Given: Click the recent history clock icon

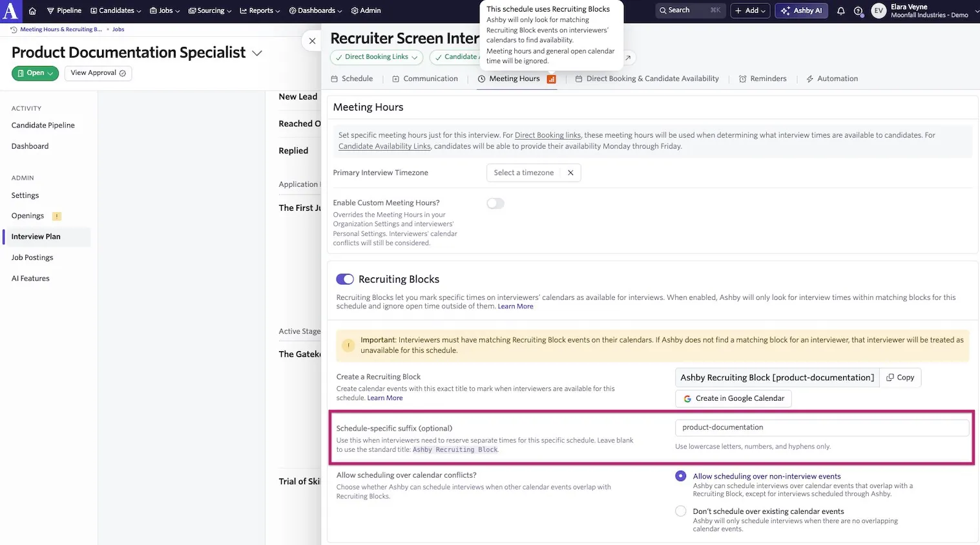Looking at the screenshot, I should coord(14,30).
